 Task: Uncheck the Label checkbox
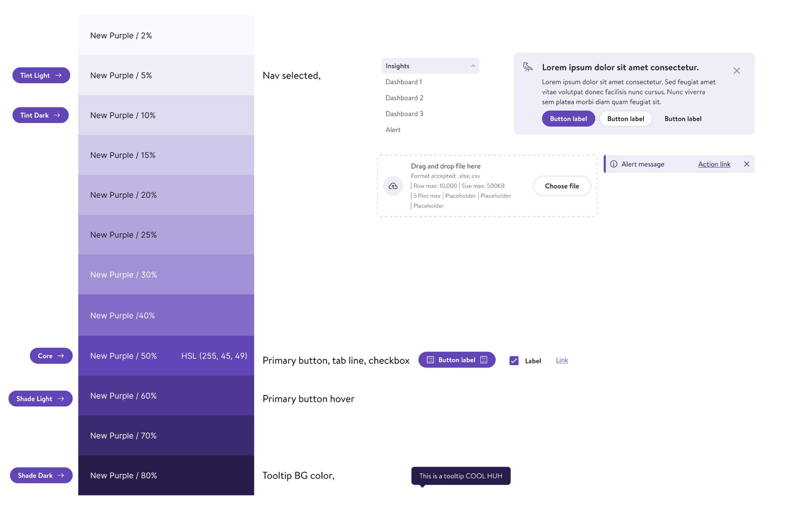[514, 360]
